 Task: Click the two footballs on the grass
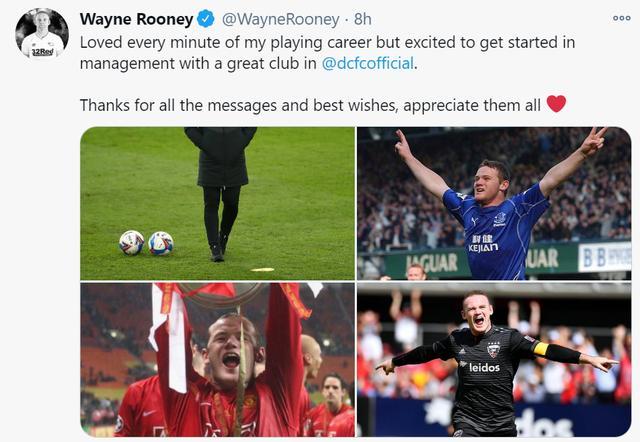(x=147, y=243)
